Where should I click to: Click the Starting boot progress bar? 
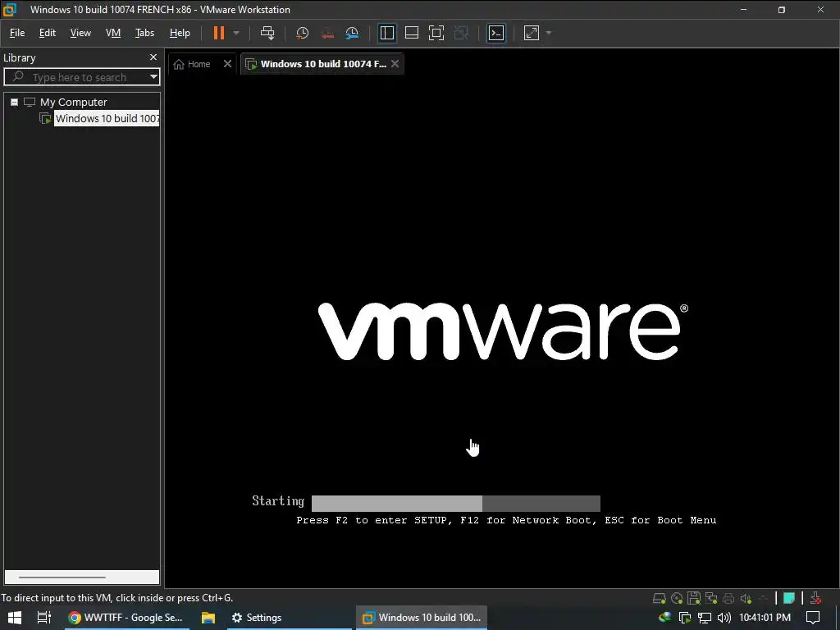(x=456, y=504)
